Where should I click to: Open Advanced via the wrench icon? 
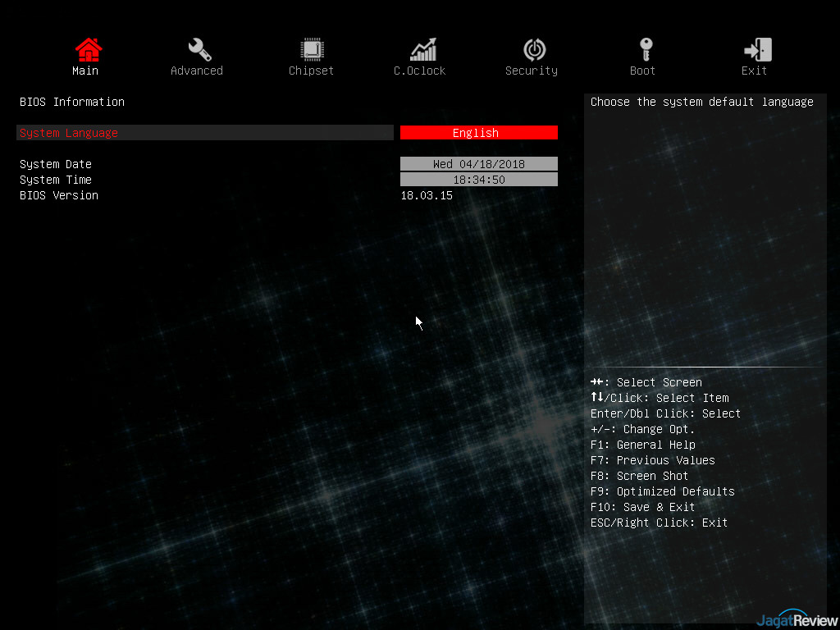pyautogui.click(x=199, y=49)
